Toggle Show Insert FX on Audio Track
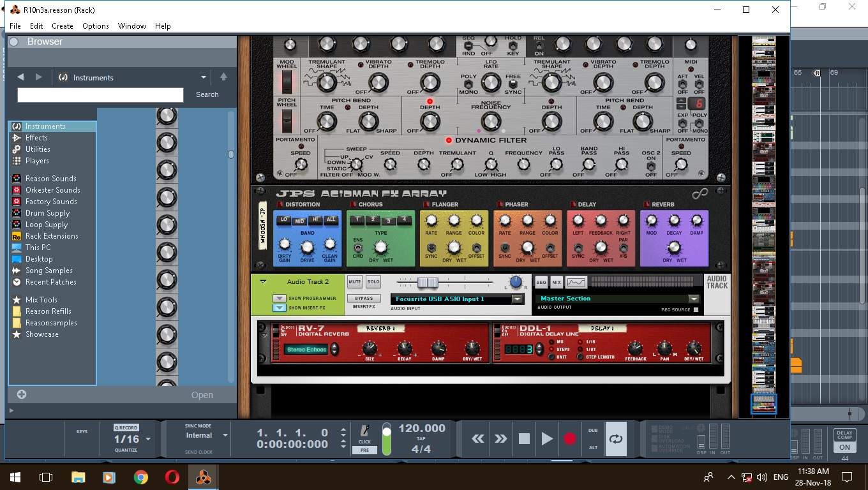Image resolution: width=868 pixels, height=490 pixels. tap(279, 308)
